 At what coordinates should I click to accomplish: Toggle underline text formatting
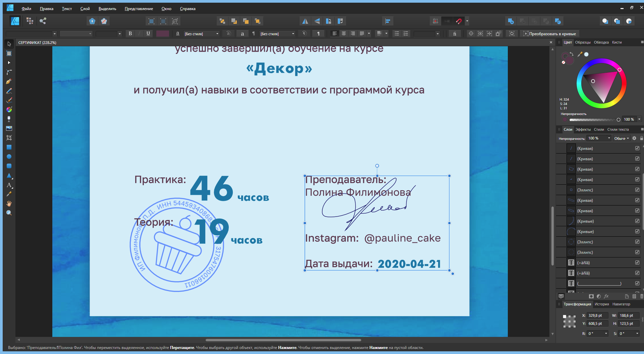[148, 34]
